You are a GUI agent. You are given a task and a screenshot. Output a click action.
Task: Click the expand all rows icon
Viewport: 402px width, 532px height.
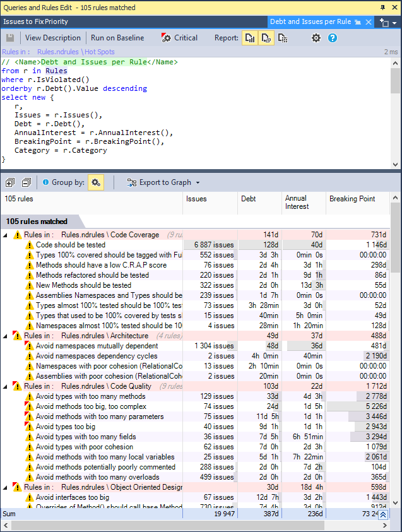coord(10,182)
